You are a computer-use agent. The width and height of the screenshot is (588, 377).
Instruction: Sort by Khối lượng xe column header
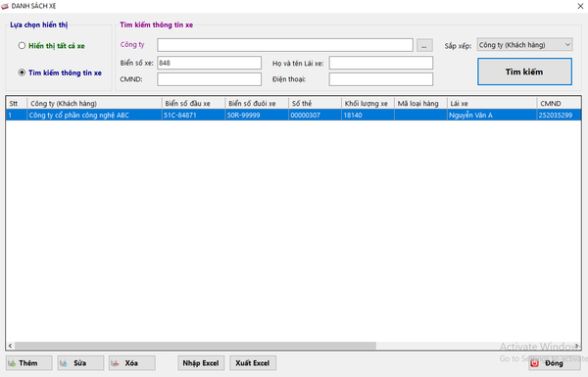click(x=367, y=104)
